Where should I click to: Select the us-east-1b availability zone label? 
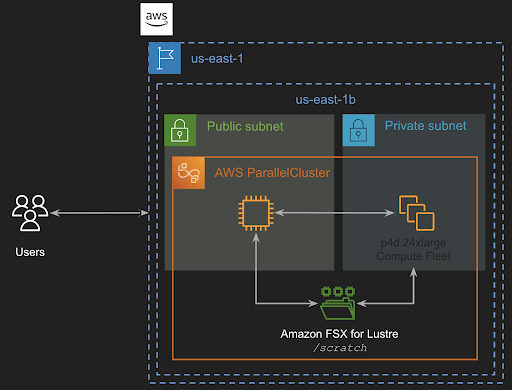click(x=325, y=100)
